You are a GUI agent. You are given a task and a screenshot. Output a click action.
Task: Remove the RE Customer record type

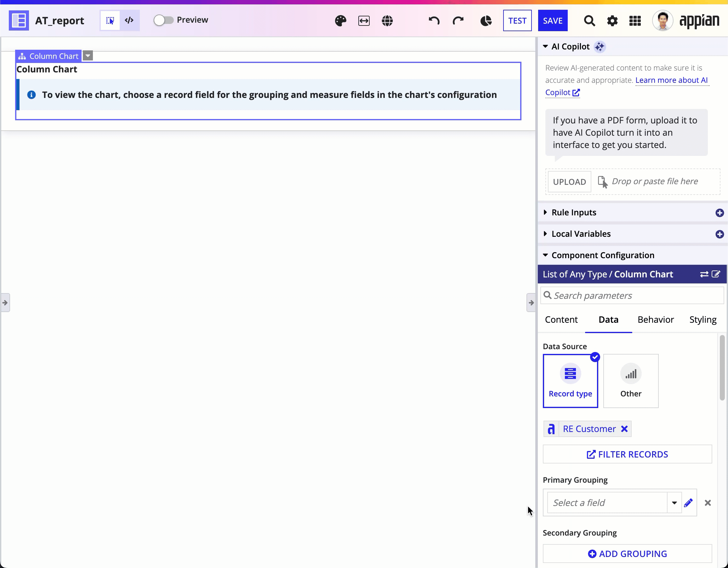coord(624,429)
